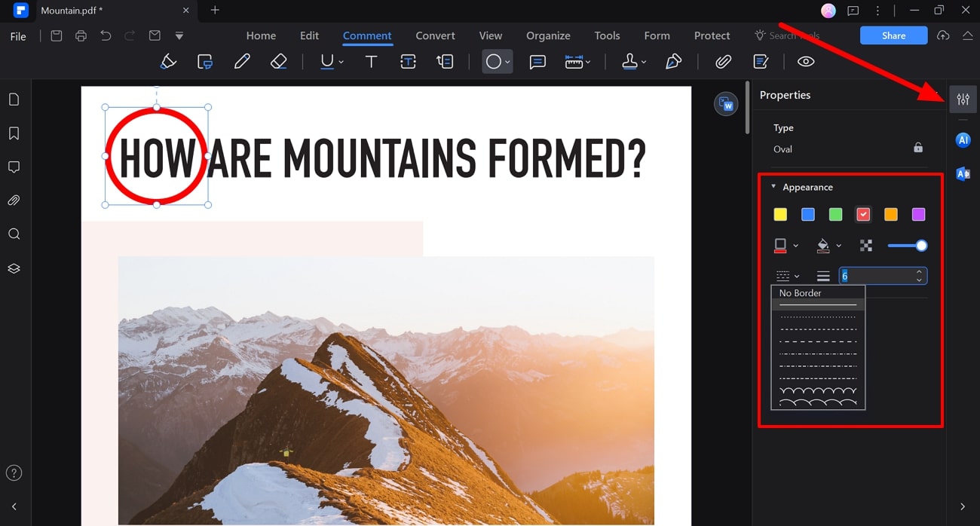The width and height of the screenshot is (980, 526).
Task: Select the stamp tool
Action: (630, 62)
